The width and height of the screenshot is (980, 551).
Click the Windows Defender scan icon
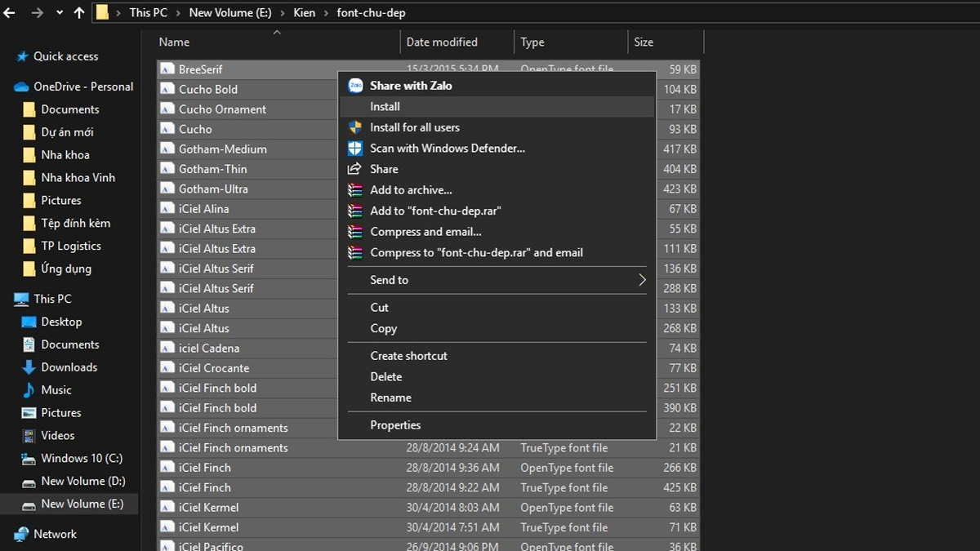coord(355,149)
